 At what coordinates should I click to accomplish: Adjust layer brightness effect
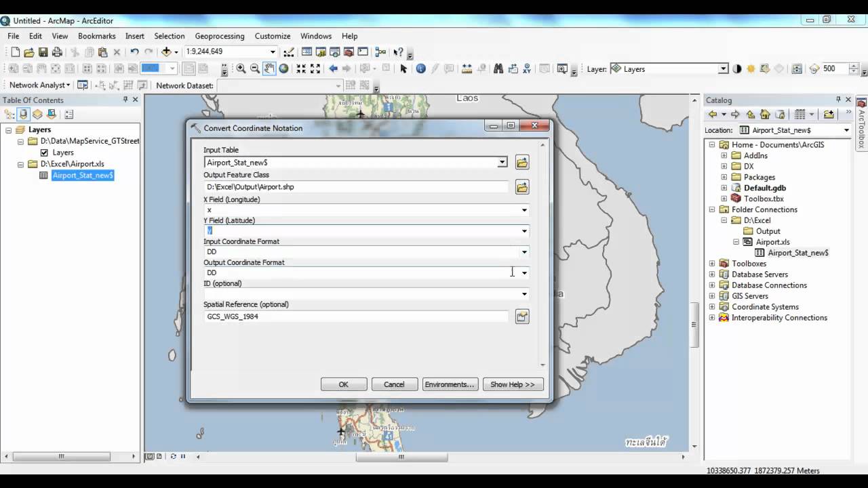coord(751,68)
